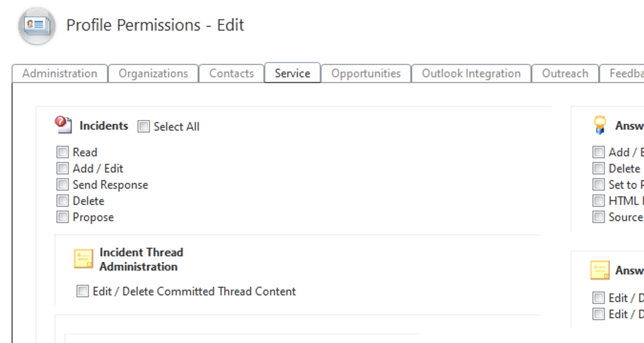644x343 pixels.
Task: Enable Send Response permission
Action: coord(62,185)
